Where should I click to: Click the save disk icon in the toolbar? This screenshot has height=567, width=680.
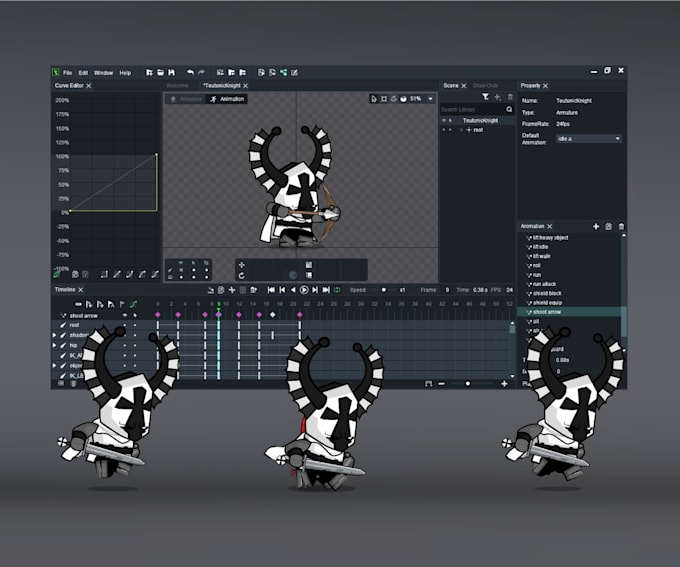[x=172, y=72]
